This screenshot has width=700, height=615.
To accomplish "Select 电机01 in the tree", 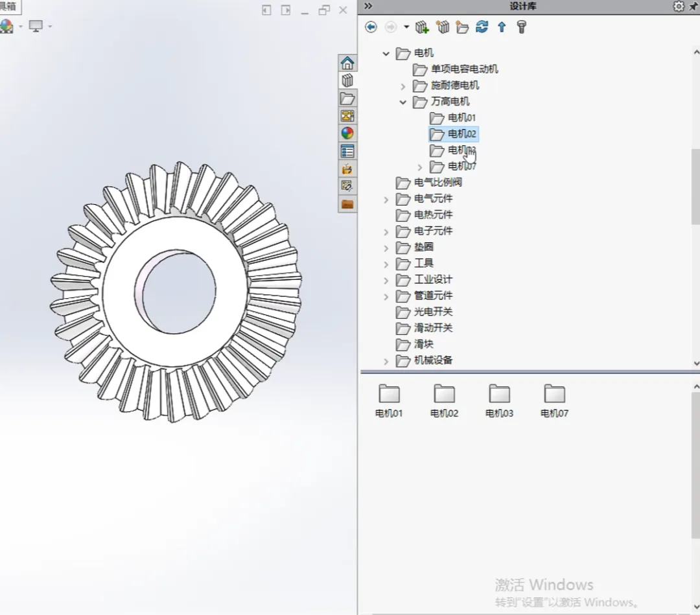I will 453,118.
